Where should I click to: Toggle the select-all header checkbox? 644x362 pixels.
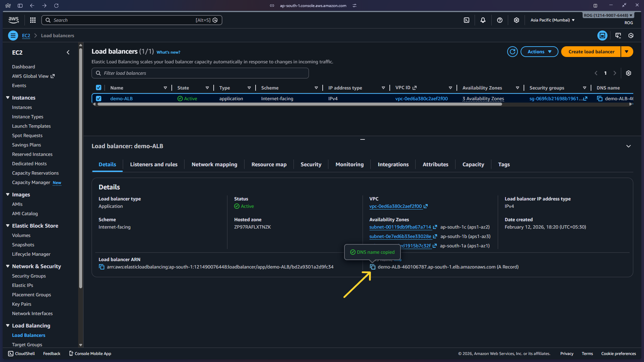[99, 88]
